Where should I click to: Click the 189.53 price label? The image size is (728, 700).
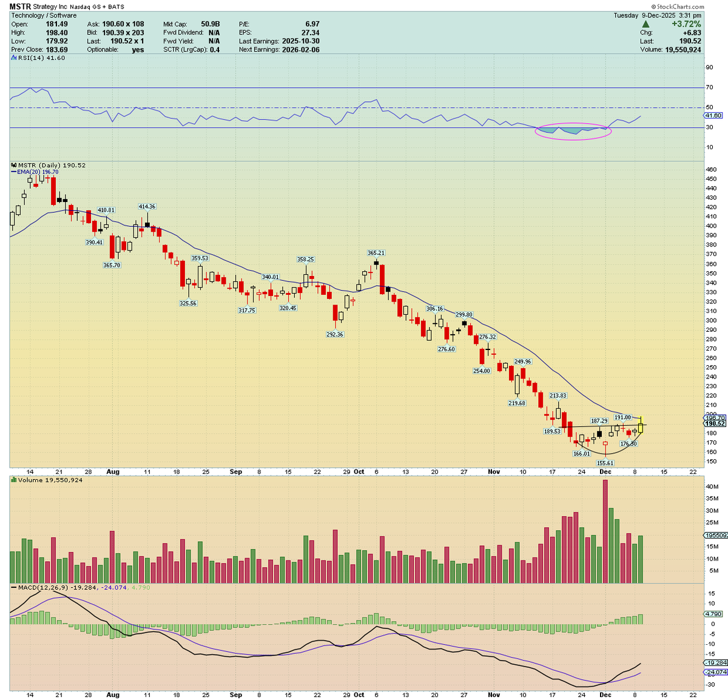[x=552, y=431]
